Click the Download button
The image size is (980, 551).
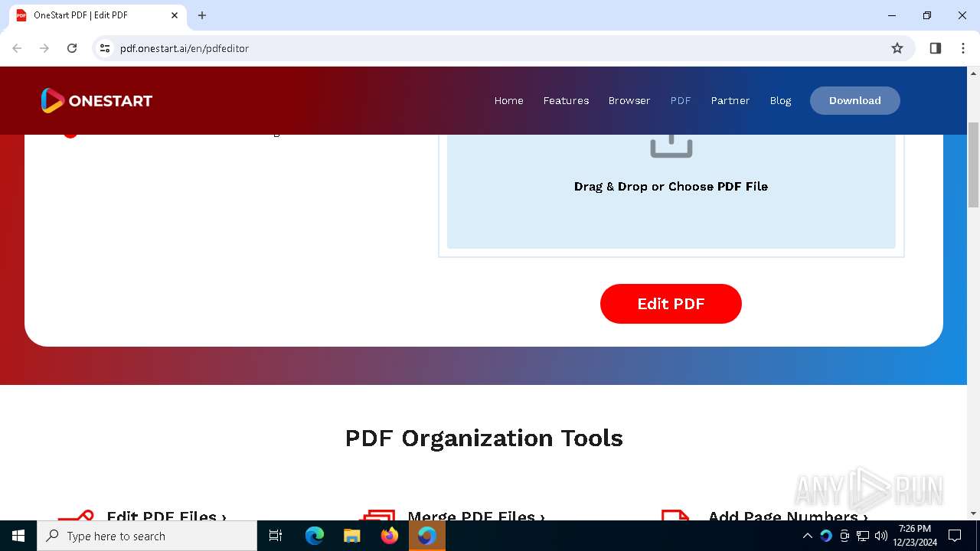[x=855, y=100]
